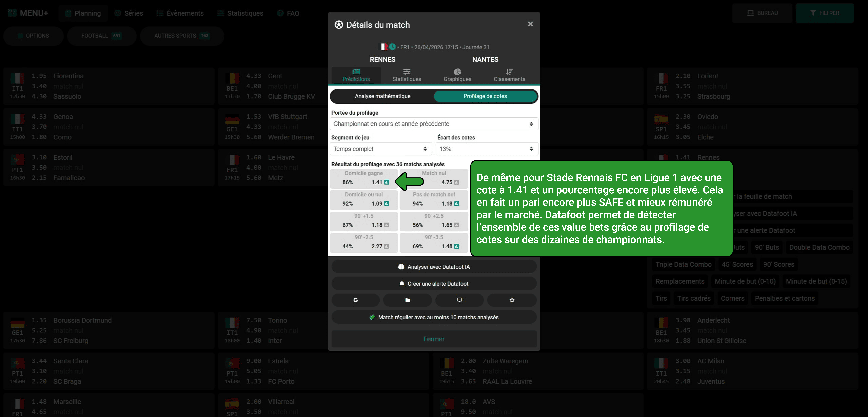Open Séries in top navigation
The width and height of the screenshot is (868, 417).
tap(129, 13)
